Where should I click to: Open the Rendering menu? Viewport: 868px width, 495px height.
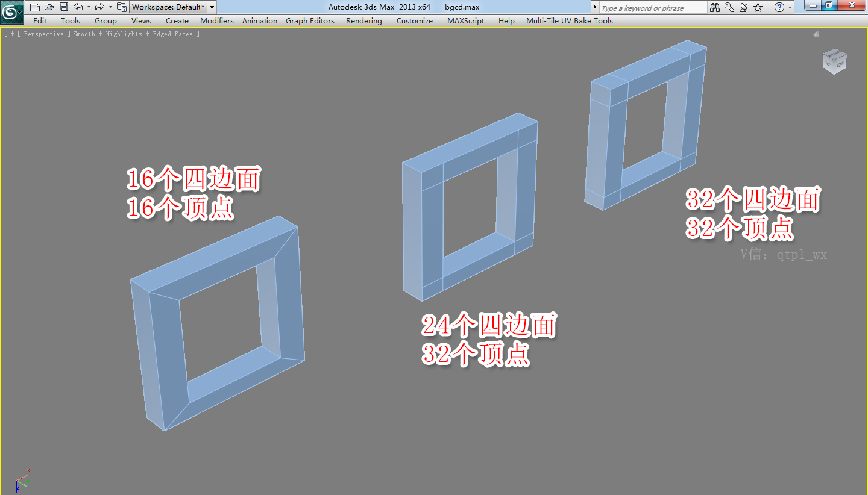point(363,20)
